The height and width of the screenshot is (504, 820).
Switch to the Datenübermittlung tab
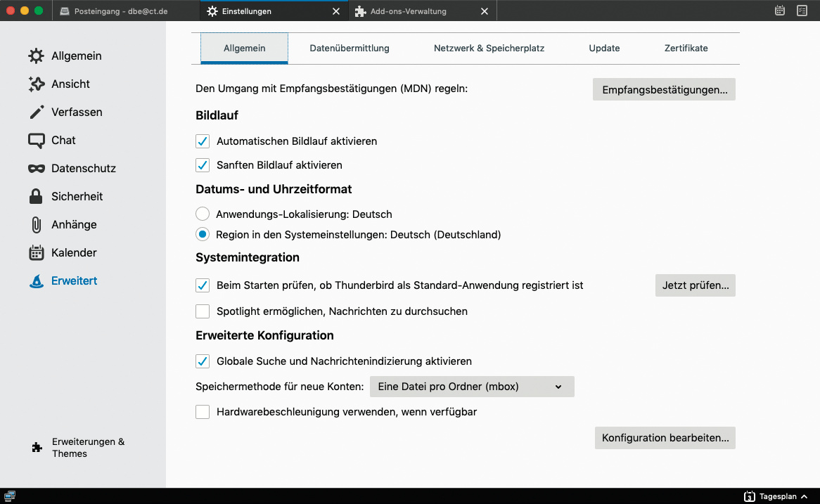pos(350,49)
